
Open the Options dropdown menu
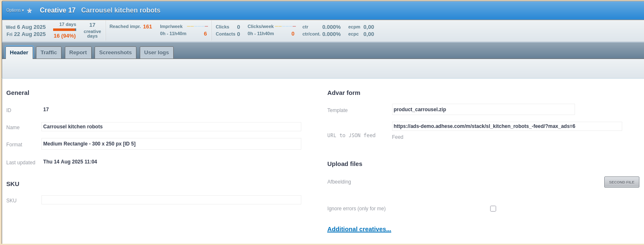click(x=15, y=10)
